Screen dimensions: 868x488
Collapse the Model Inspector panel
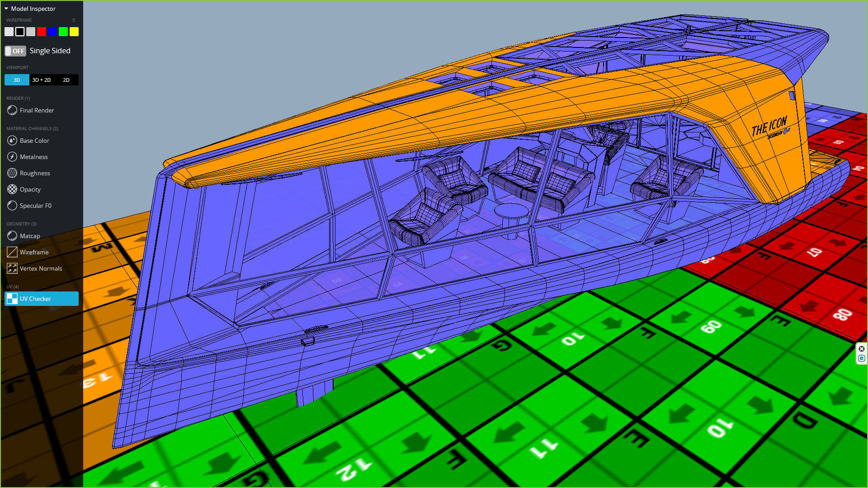(x=6, y=9)
